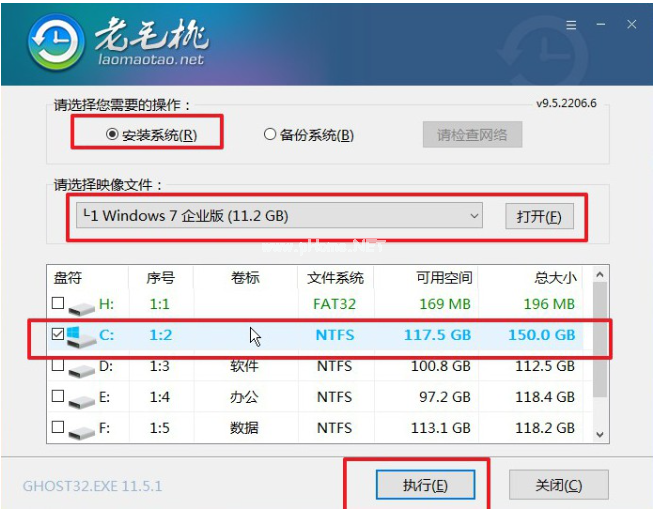
Task: Click the 请检查网络 button
Action: point(472,135)
